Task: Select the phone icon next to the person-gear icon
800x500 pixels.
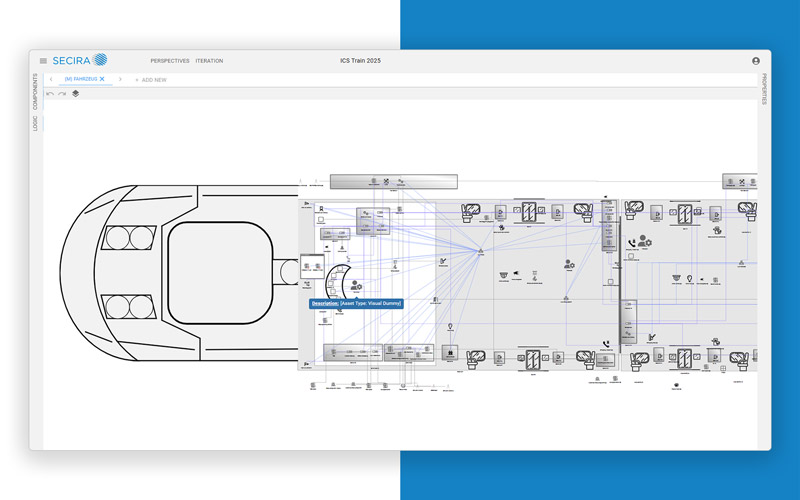Action: [632, 243]
